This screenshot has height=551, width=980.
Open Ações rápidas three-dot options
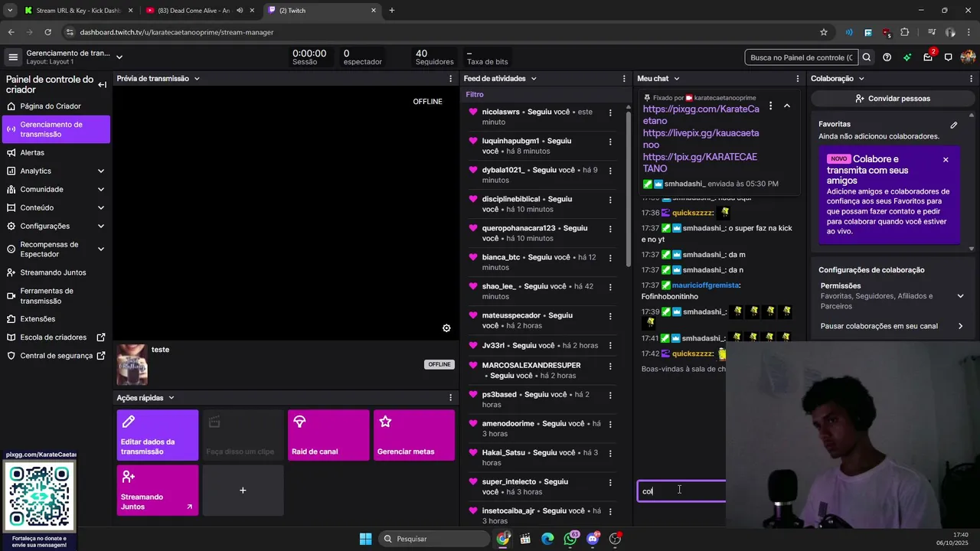click(450, 398)
